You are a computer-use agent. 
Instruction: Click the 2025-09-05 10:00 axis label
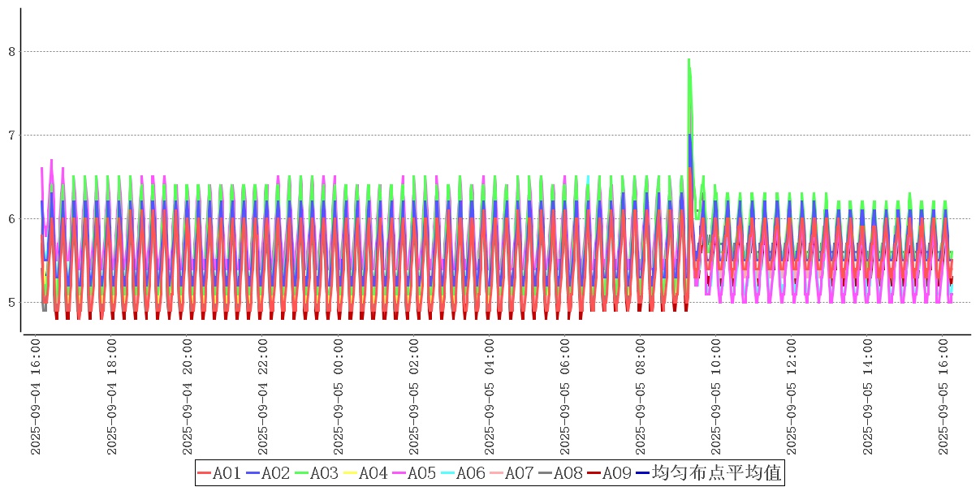coord(715,398)
